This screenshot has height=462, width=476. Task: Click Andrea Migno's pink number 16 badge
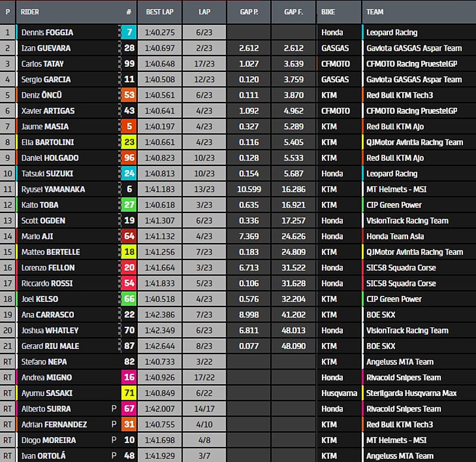coord(129,377)
